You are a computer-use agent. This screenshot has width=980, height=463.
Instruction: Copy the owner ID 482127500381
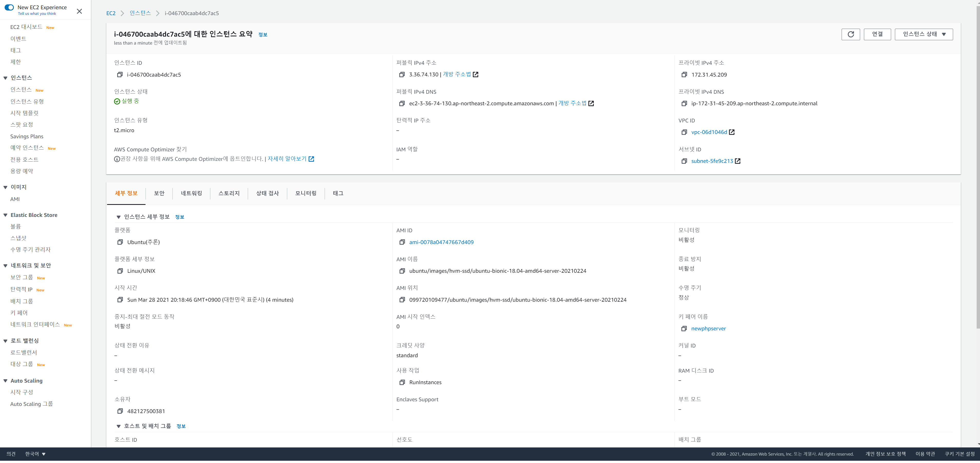pyautogui.click(x=120, y=411)
